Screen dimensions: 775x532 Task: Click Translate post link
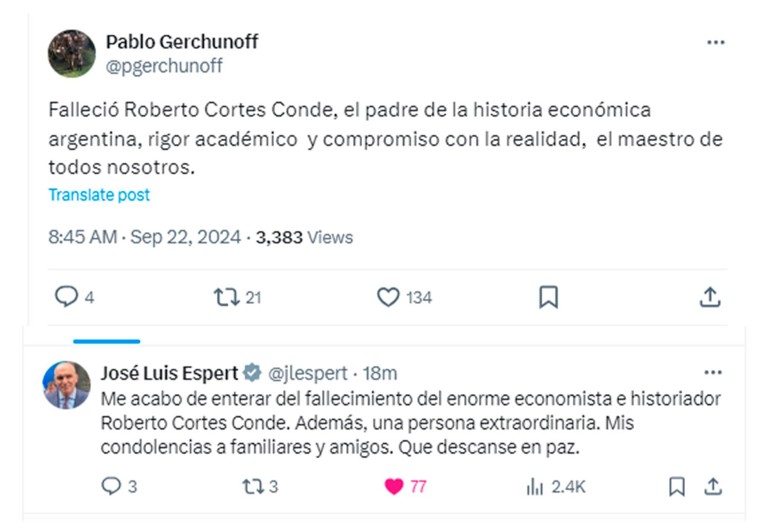[x=99, y=195]
